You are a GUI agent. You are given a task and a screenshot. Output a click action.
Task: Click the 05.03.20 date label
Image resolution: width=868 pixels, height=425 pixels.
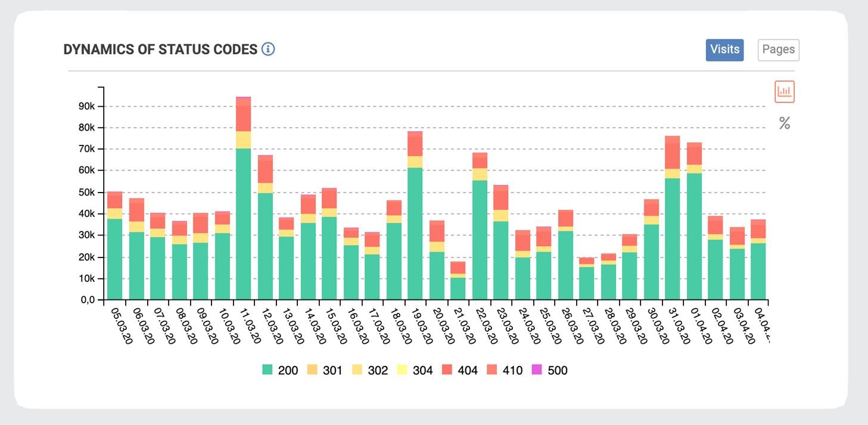(x=122, y=325)
